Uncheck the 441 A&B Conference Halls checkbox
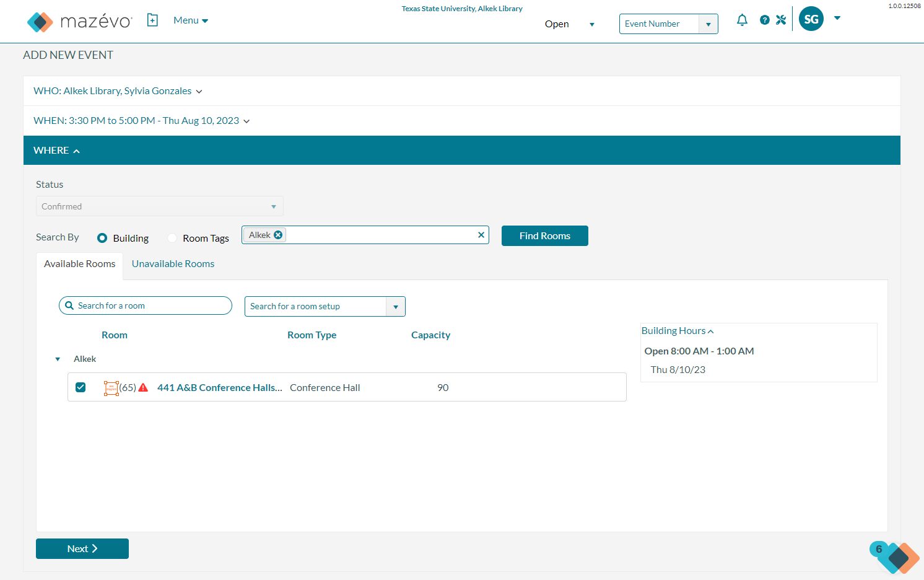This screenshot has height=580, width=924. coord(81,387)
